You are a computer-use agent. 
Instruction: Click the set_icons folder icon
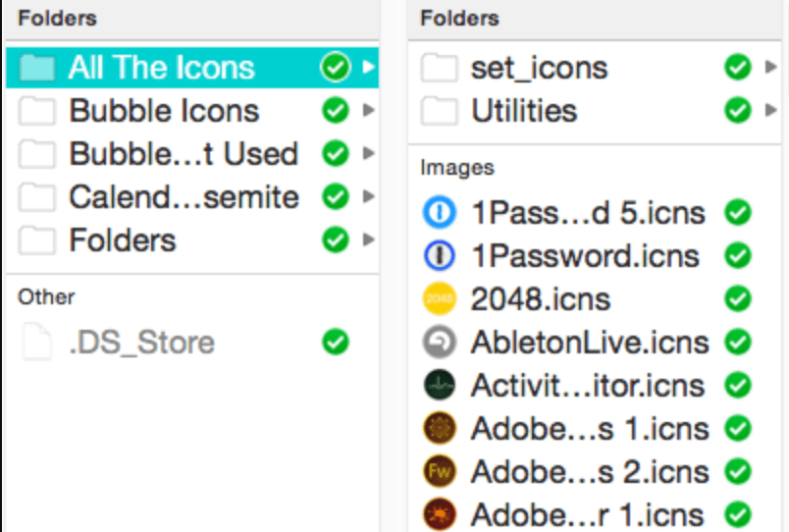point(439,68)
